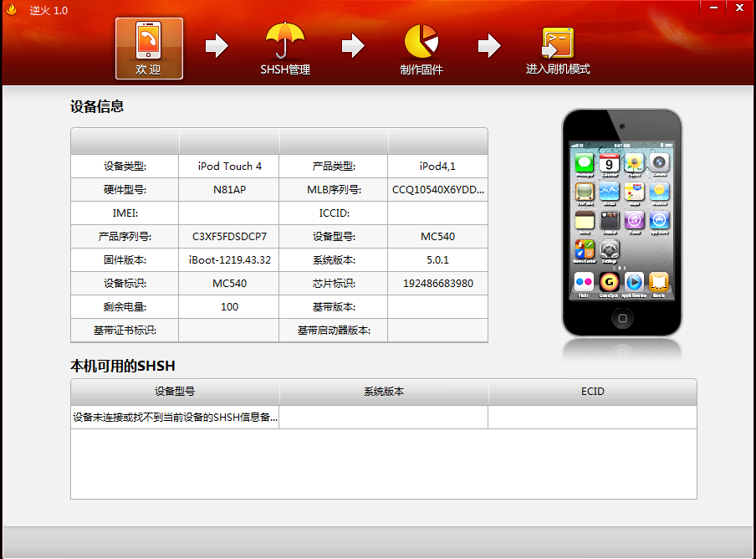Viewport: 756px width, 559px height.
Task: Select the iPod4,1 product type value
Action: point(437,167)
